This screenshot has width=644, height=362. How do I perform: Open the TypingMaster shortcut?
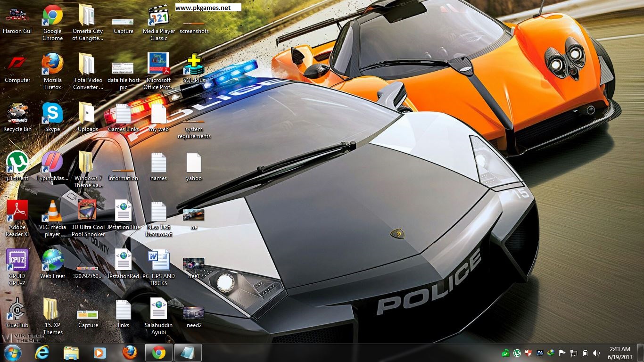pos(53,167)
